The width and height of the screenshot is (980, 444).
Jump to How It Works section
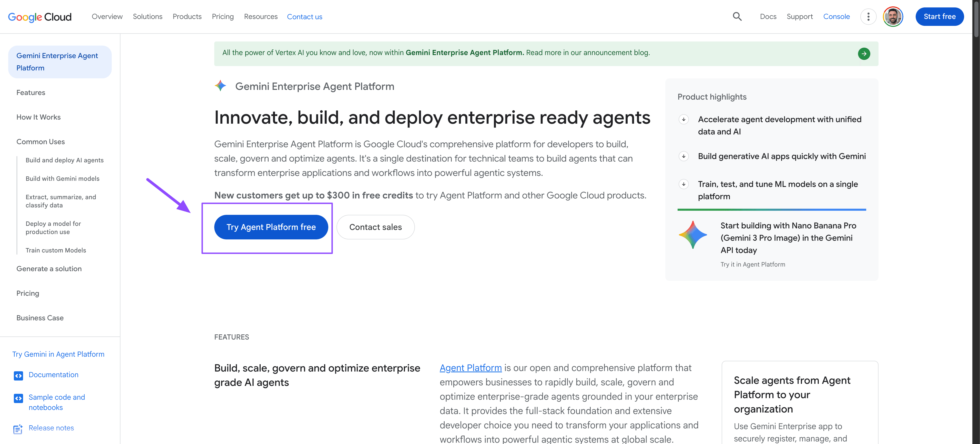pos(38,117)
